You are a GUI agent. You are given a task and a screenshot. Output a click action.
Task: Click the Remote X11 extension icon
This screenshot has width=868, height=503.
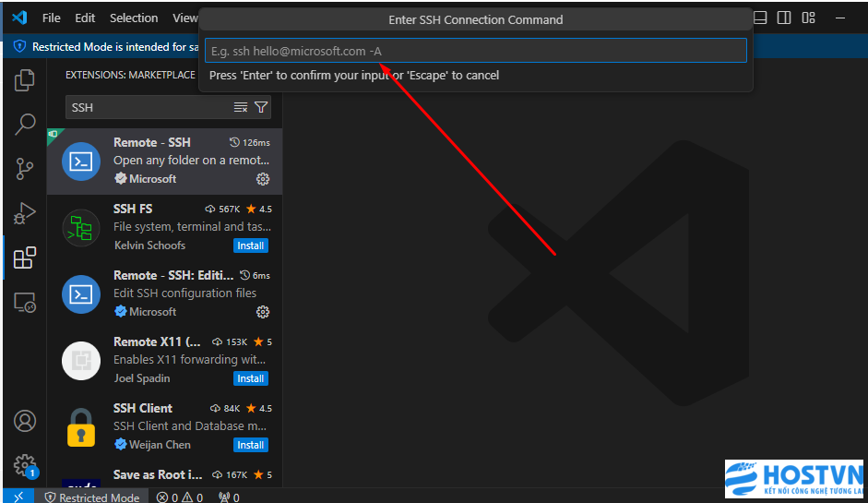click(x=81, y=361)
